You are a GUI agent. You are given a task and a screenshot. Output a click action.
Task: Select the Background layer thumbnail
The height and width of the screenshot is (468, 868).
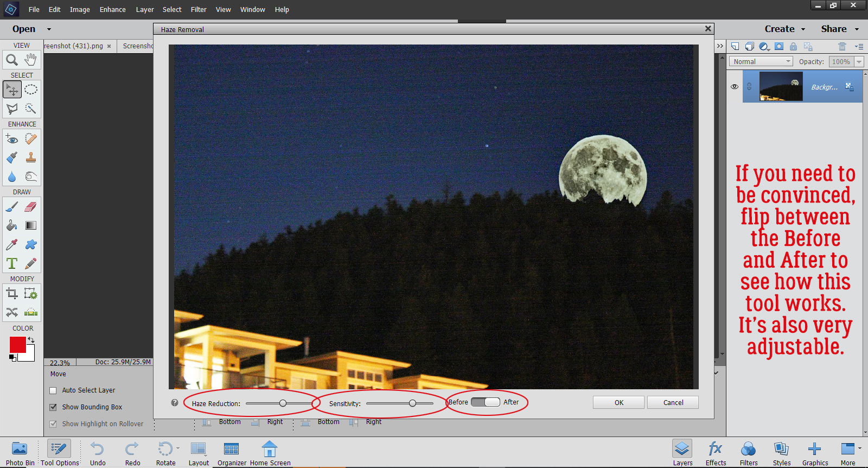[x=781, y=87]
